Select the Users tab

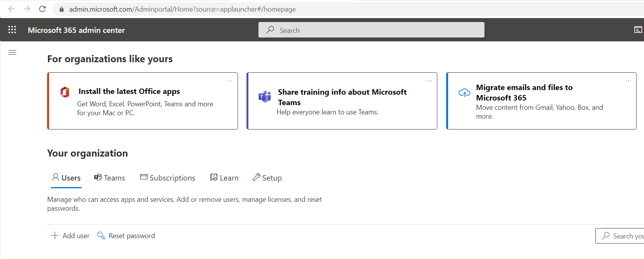[66, 178]
